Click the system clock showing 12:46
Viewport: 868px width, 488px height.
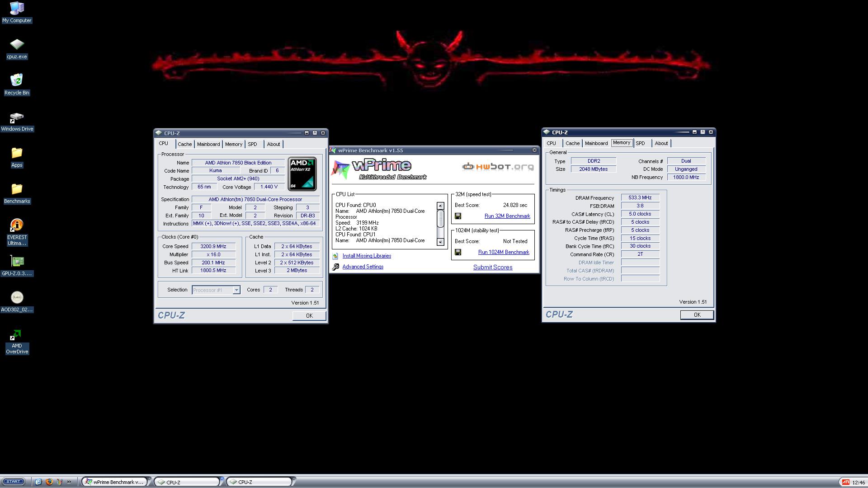pos(859,482)
